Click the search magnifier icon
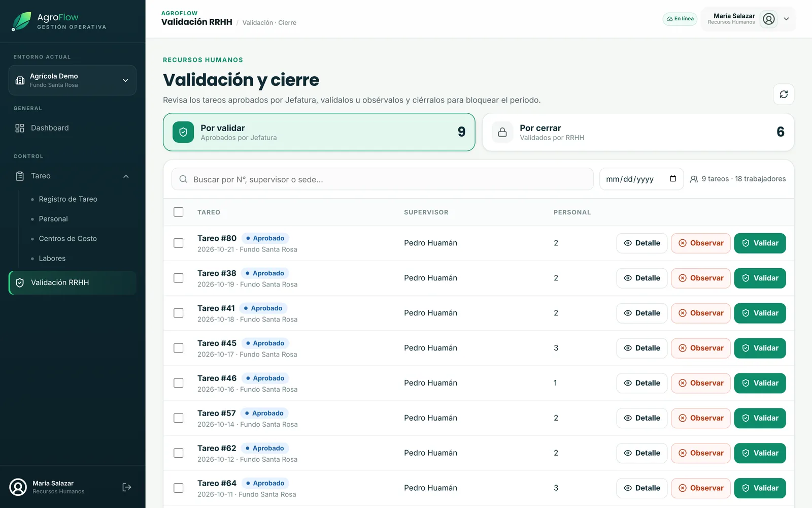 click(x=183, y=179)
